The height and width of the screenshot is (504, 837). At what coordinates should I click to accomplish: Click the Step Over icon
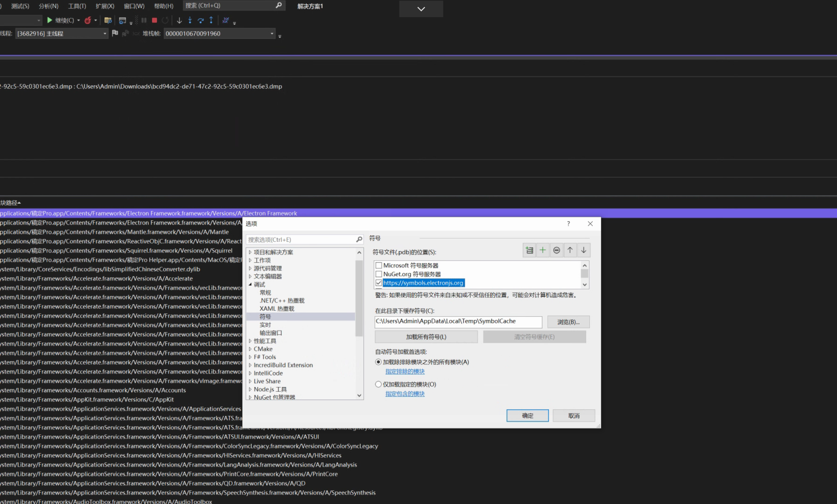201,20
